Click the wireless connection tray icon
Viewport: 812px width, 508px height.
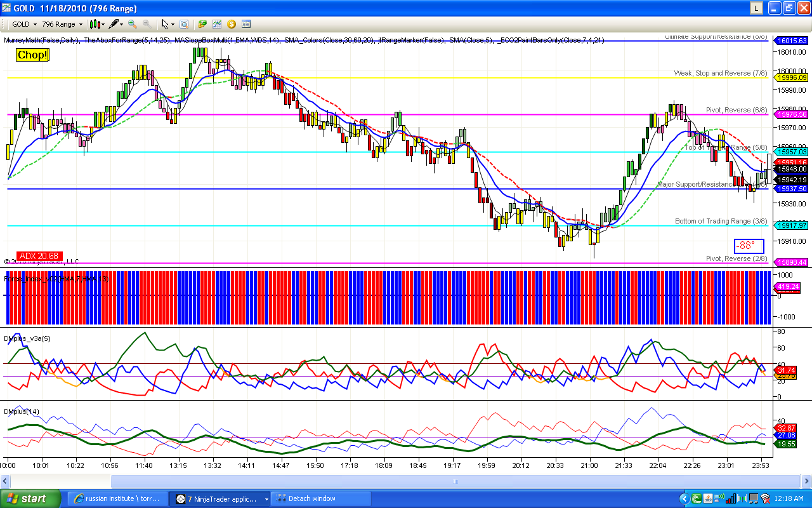point(764,498)
